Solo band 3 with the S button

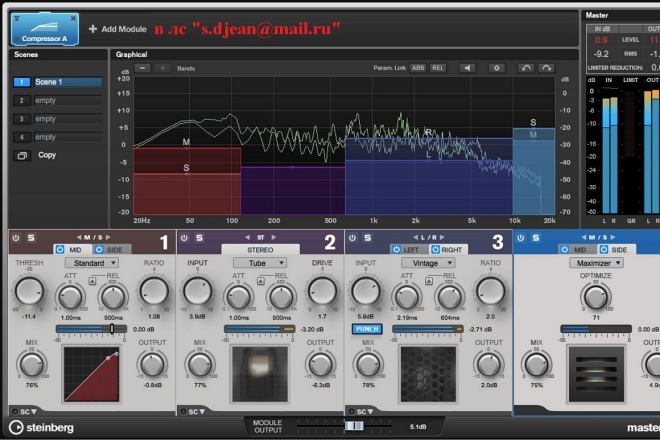(367, 238)
